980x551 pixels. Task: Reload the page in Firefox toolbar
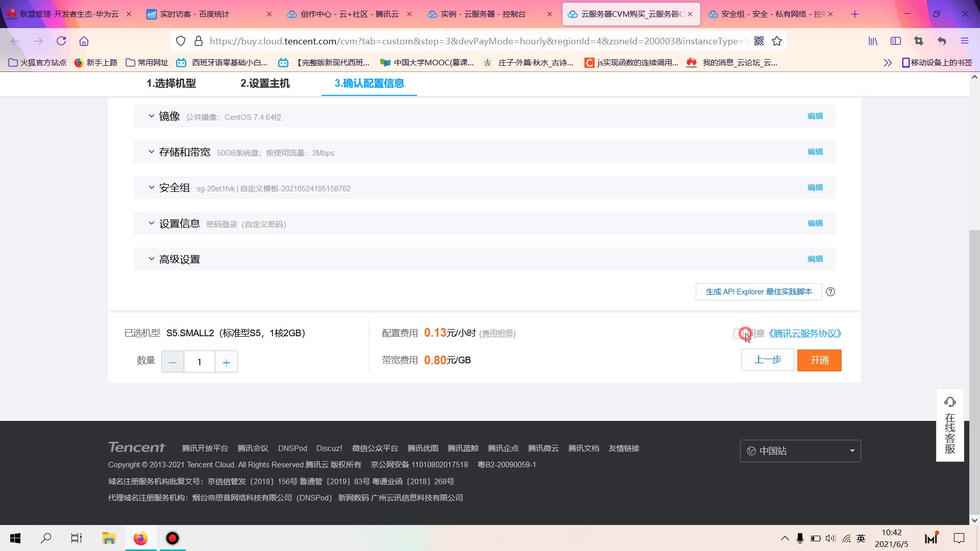coord(61,41)
